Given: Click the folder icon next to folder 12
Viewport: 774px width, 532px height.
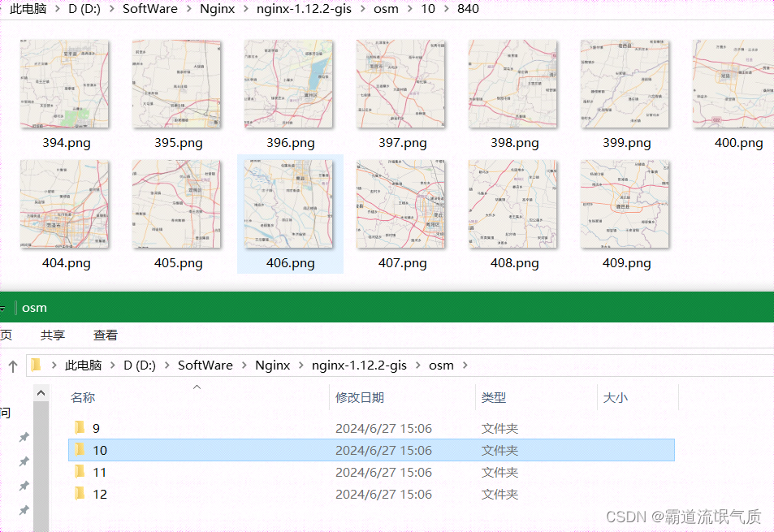Looking at the screenshot, I should [79, 494].
